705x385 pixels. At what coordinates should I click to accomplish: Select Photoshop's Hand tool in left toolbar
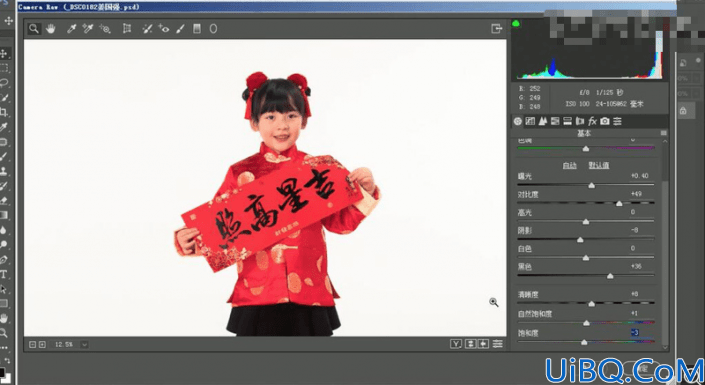4,318
